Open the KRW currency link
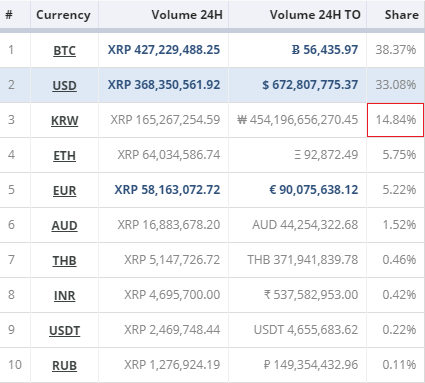 [64, 121]
